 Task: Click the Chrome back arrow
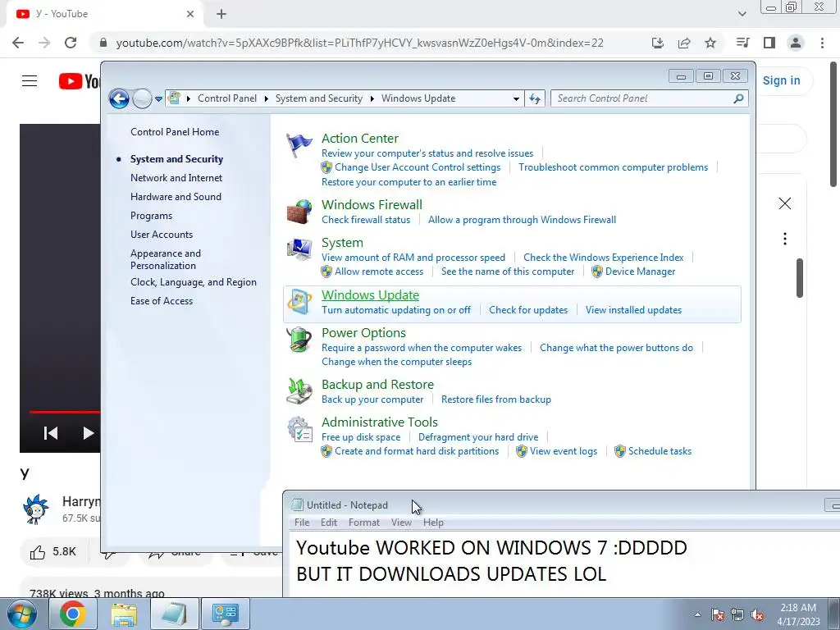18,43
